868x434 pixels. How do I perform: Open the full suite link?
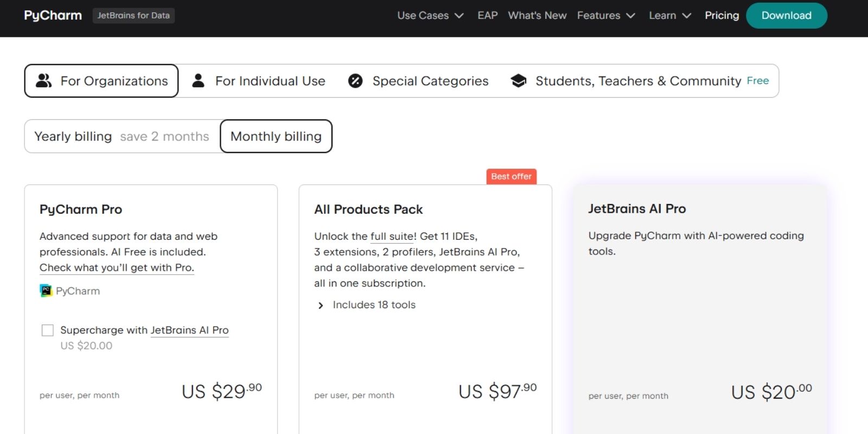(x=392, y=236)
